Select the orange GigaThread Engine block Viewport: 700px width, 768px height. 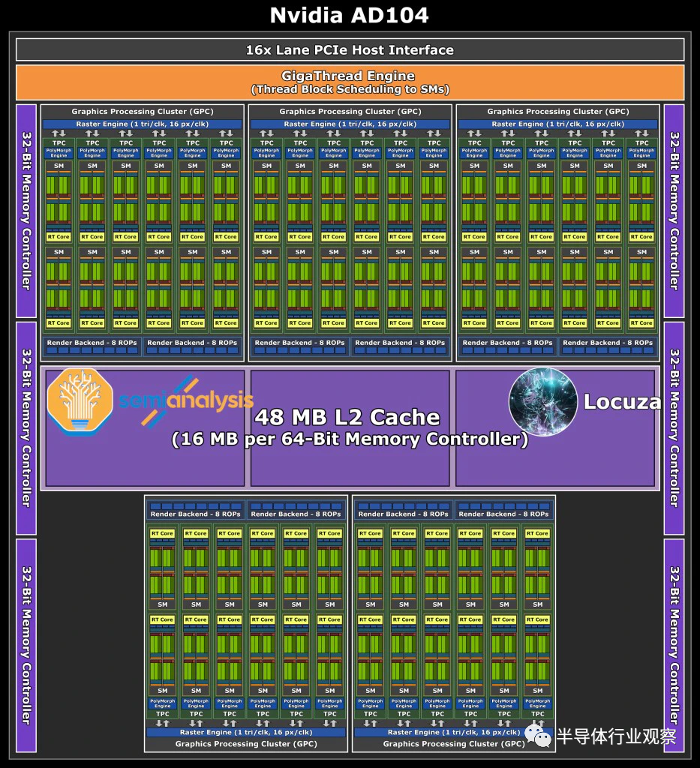tap(350, 82)
